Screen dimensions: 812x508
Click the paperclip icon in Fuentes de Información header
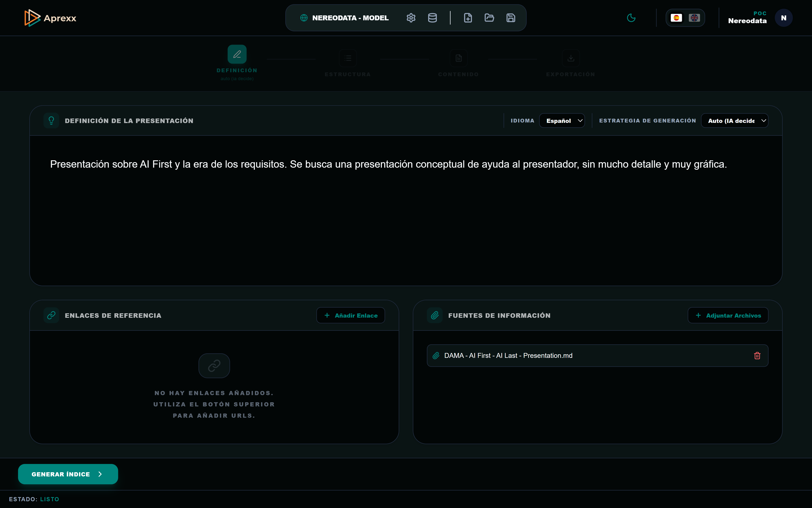(x=435, y=315)
